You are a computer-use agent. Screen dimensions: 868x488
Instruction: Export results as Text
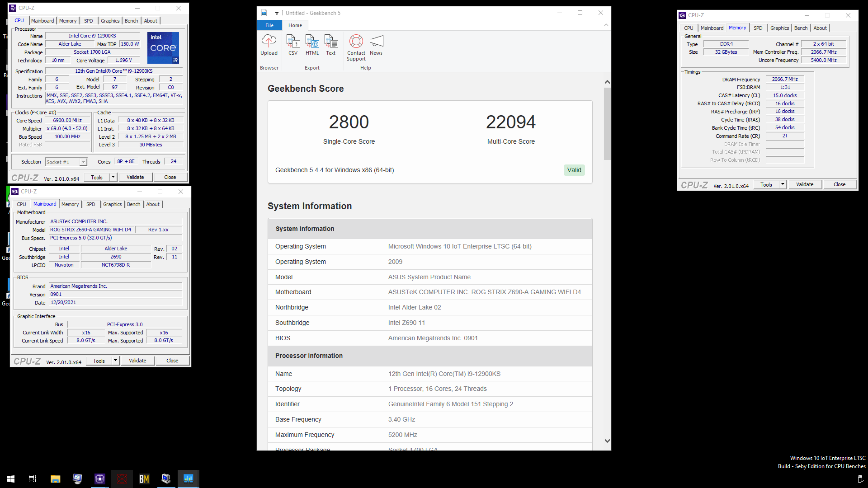(331, 45)
